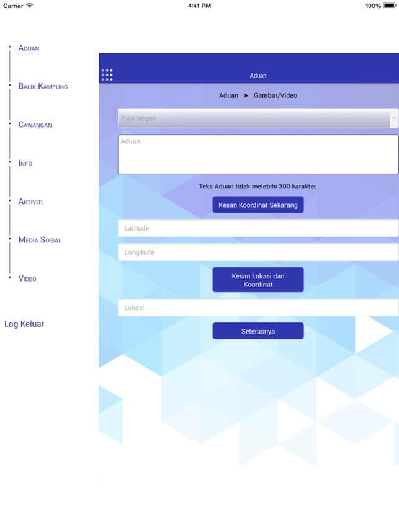This screenshot has width=399, height=532.
Task: Select the Gambar/Video breadcrumb step
Action: 276,95
